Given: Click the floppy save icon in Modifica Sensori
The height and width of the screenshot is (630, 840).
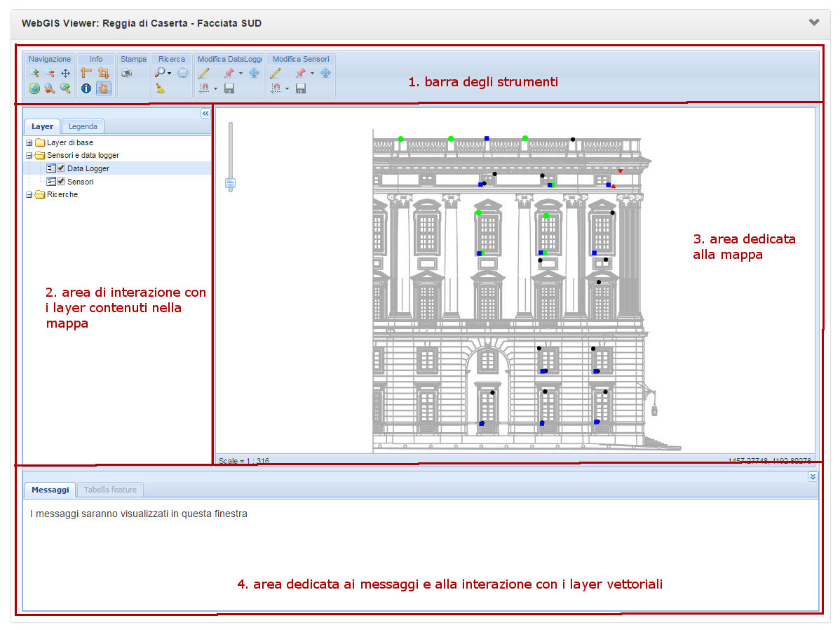Looking at the screenshot, I should (301, 88).
